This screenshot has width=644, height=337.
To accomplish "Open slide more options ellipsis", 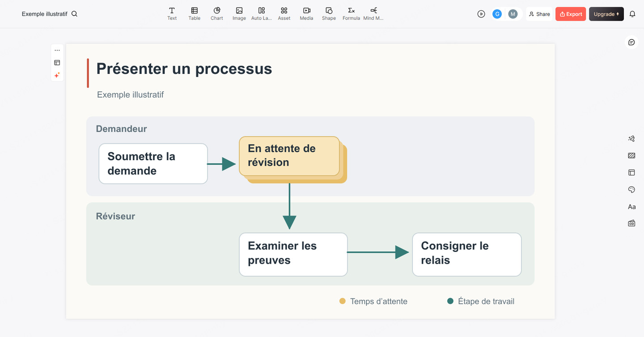I will click(x=57, y=50).
